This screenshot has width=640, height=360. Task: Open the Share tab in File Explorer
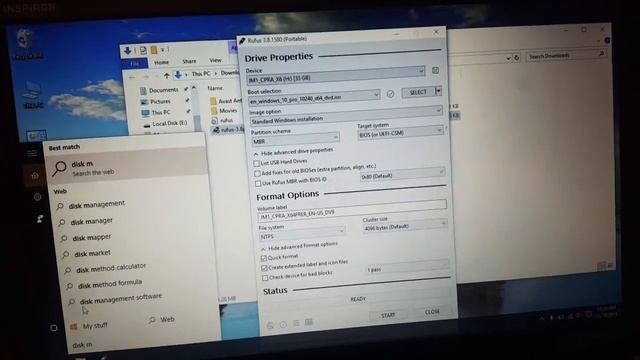(189, 61)
